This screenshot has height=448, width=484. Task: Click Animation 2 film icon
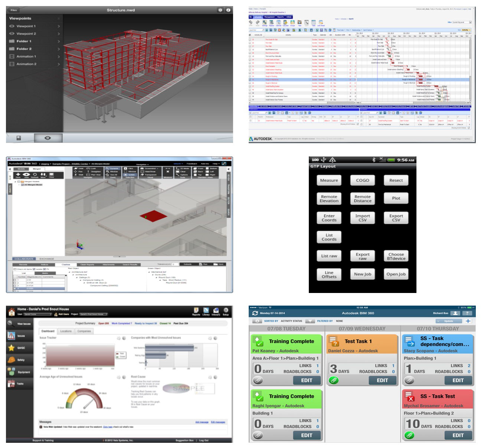tap(12, 64)
